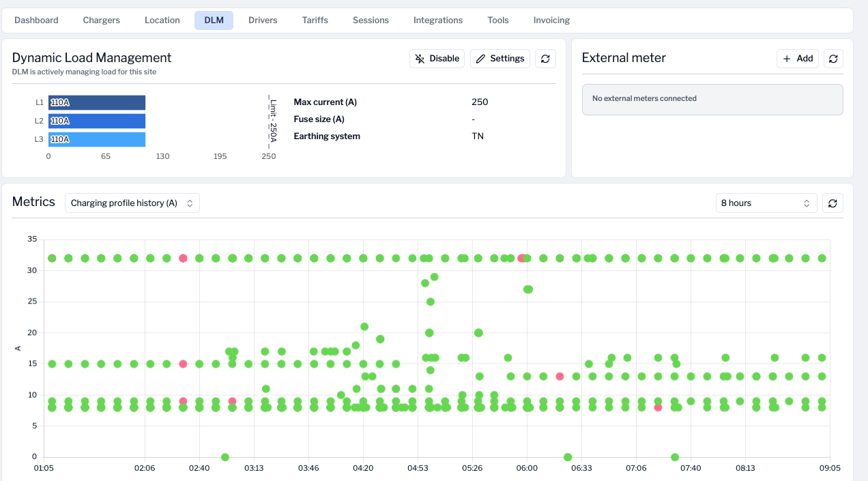Switch to the Invoicing tab
The image size is (868, 481).
click(551, 20)
